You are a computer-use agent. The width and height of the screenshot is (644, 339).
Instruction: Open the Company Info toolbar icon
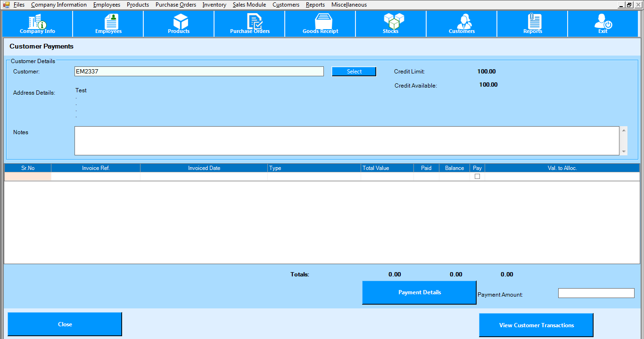[x=37, y=24]
